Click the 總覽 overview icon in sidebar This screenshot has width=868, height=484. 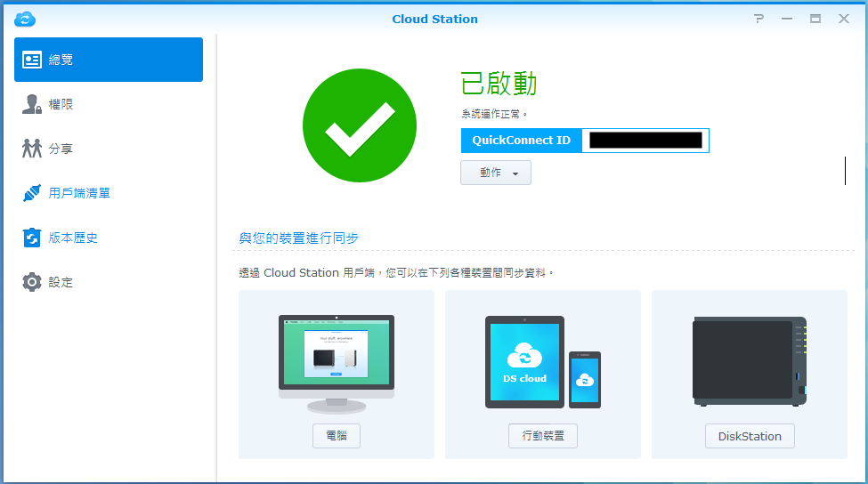[x=31, y=60]
